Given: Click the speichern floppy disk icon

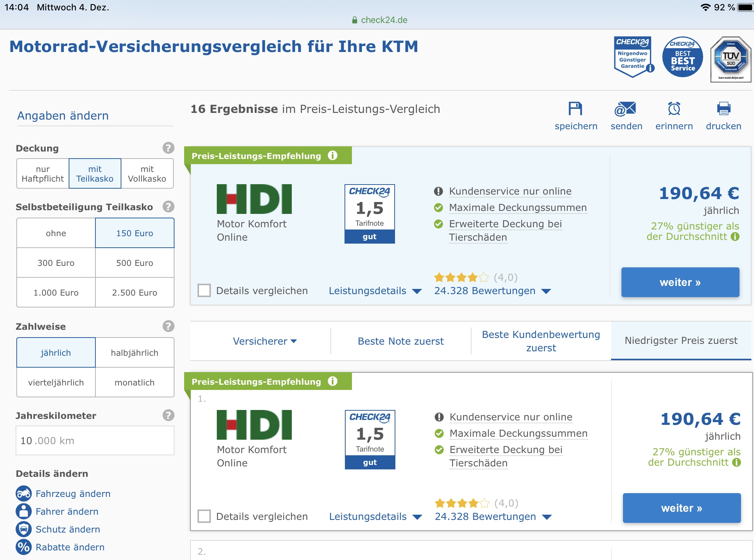Looking at the screenshot, I should coord(575,109).
